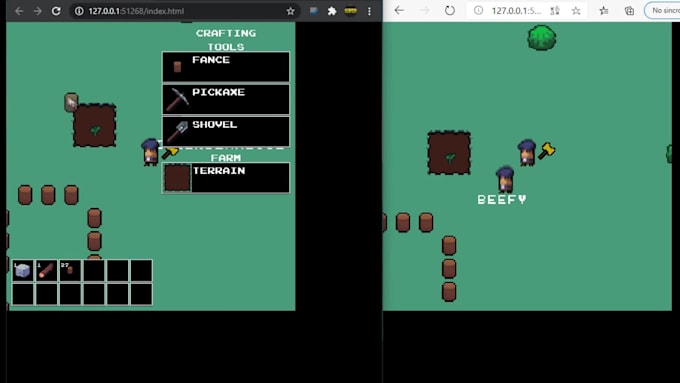Screen dimensions: 680x383
Task: Click the pickaxe icon in the crafting list
Action: pos(177,100)
